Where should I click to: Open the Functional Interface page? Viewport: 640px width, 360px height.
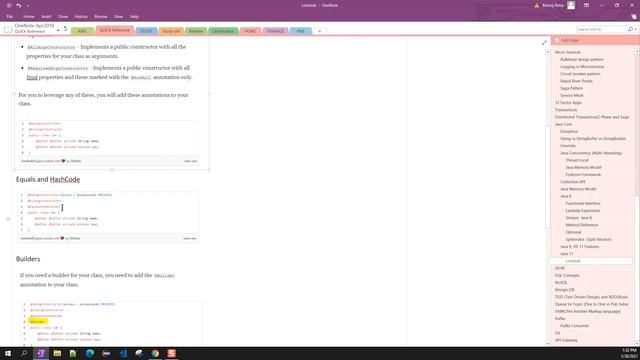(583, 203)
